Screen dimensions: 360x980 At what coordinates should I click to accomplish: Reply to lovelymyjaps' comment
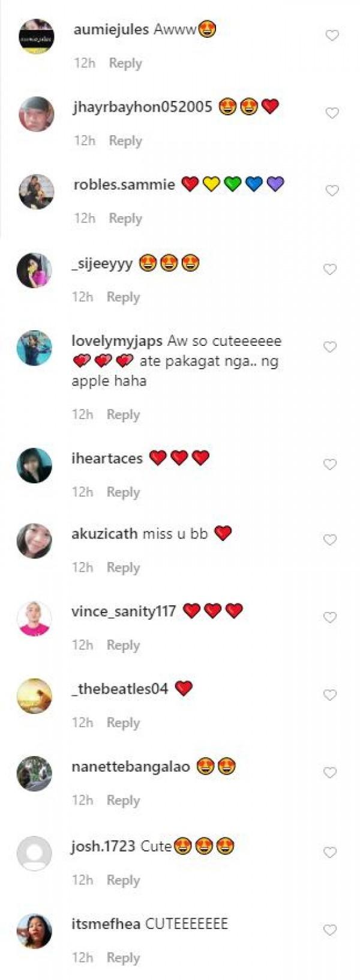(123, 414)
